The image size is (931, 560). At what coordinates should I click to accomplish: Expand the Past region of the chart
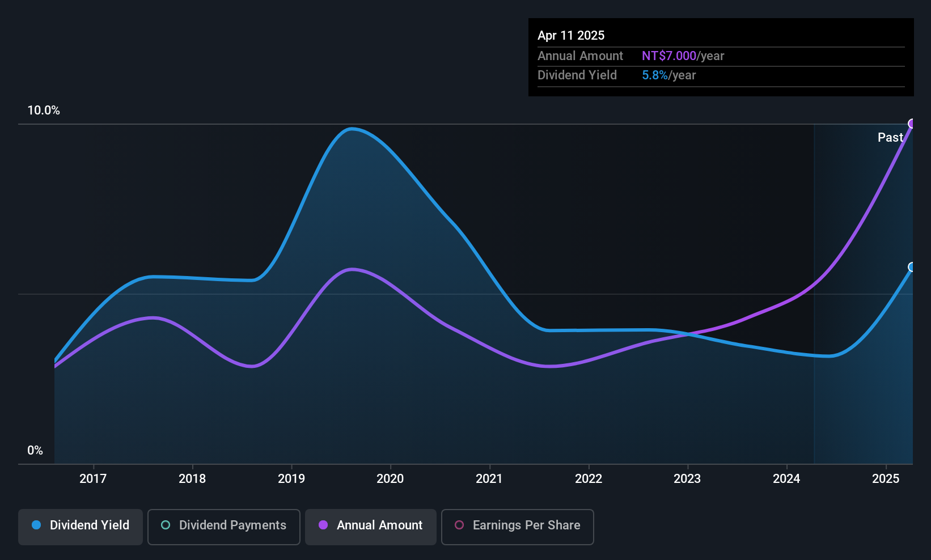pyautogui.click(x=891, y=137)
